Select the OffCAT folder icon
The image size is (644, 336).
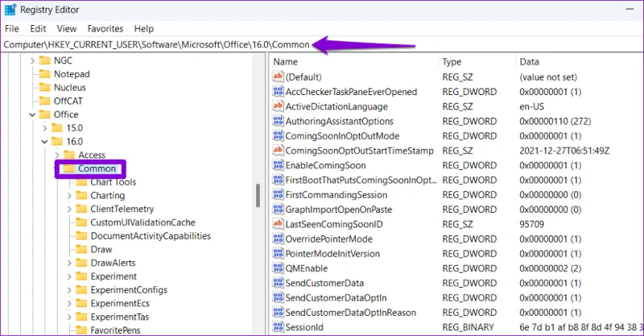pos(44,102)
